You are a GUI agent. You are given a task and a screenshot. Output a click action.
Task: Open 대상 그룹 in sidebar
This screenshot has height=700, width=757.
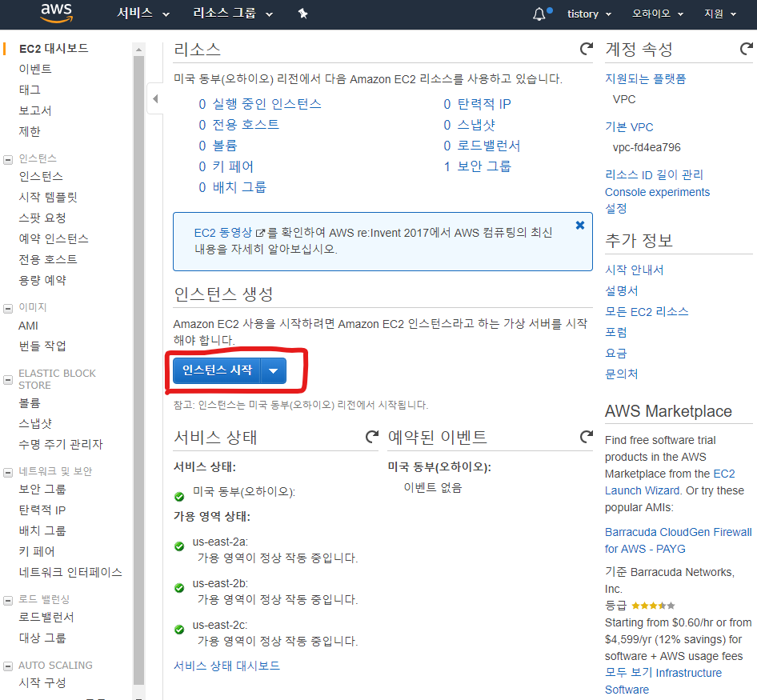pyautogui.click(x=42, y=638)
